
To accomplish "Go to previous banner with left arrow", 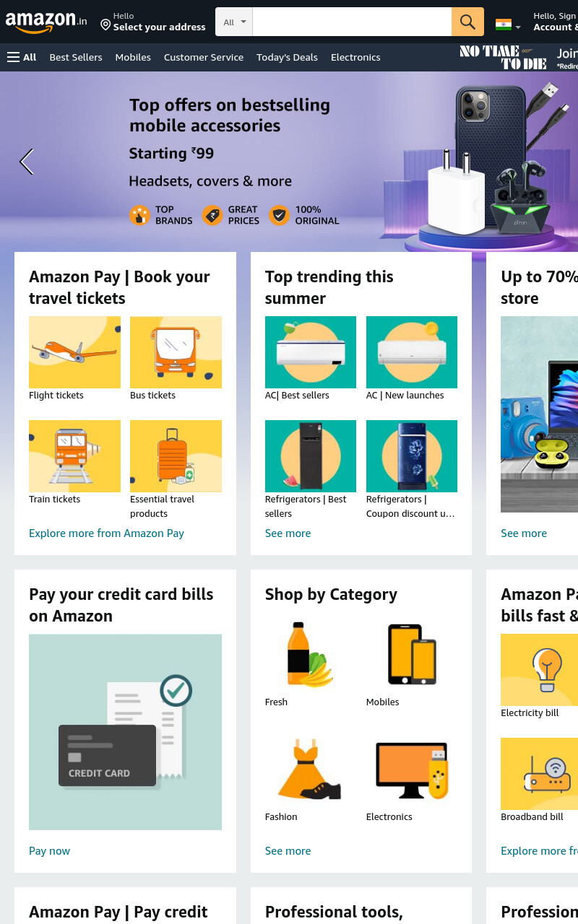I will point(27,162).
